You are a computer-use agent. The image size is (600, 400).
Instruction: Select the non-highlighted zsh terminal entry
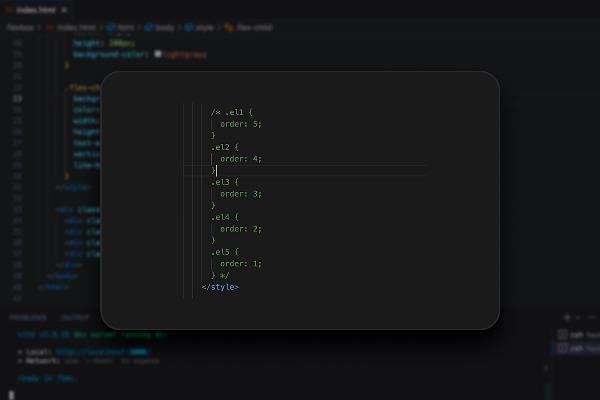(578, 335)
